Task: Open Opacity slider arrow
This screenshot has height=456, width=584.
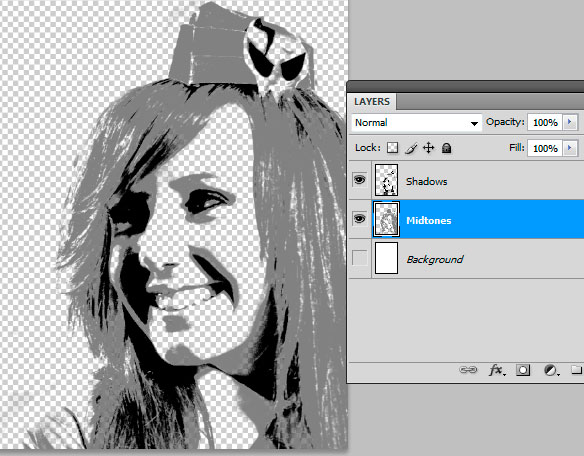Action: tap(570, 122)
